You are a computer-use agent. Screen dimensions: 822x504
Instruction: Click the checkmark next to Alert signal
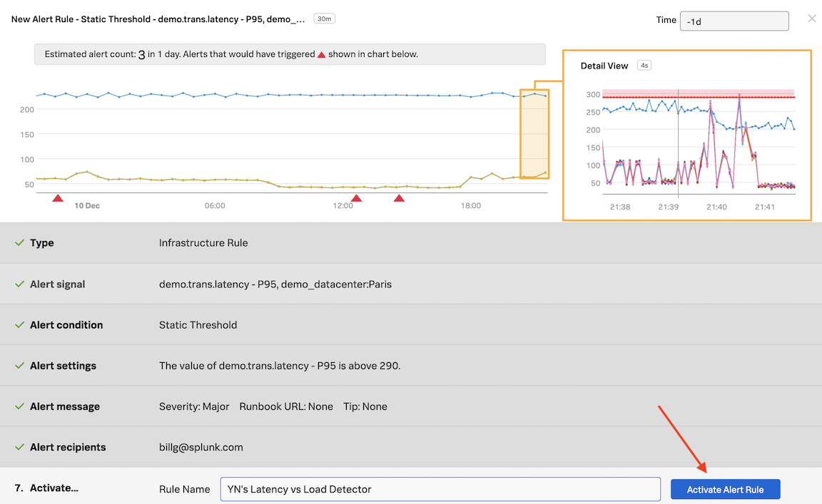pyautogui.click(x=20, y=284)
